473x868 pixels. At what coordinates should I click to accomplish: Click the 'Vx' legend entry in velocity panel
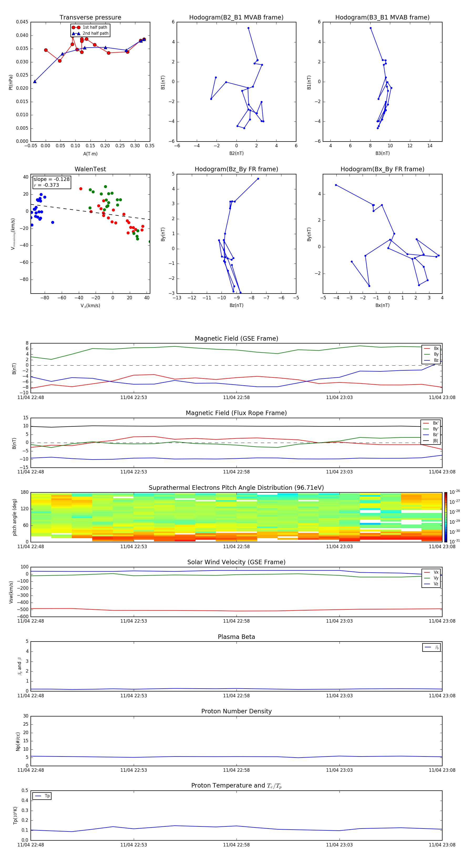(431, 573)
